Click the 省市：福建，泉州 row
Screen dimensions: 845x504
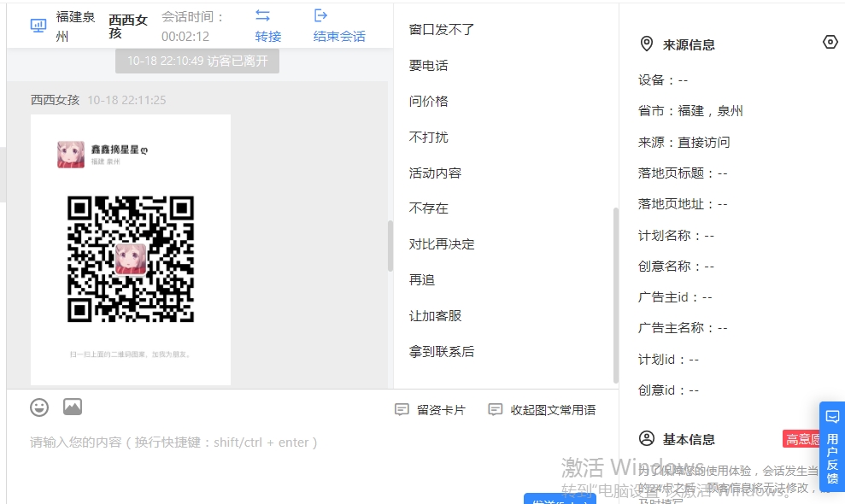(690, 111)
